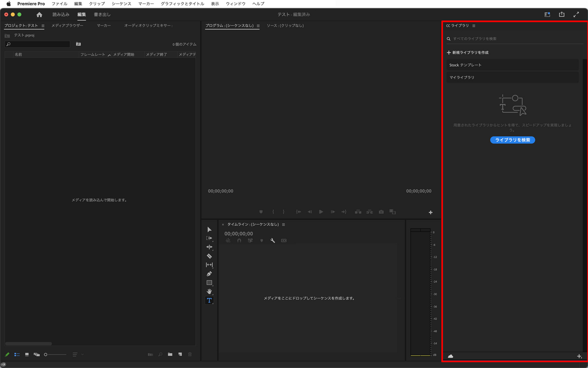Click Find magnifier icon in project footer
This screenshot has width=588, height=368.
coord(160,354)
